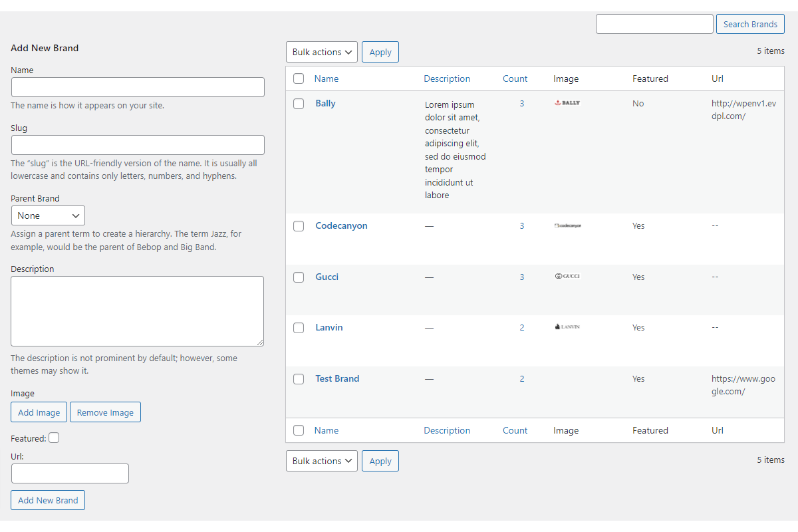Tick the select-all checkbox in table header
The width and height of the screenshot is (798, 532).
[299, 78]
